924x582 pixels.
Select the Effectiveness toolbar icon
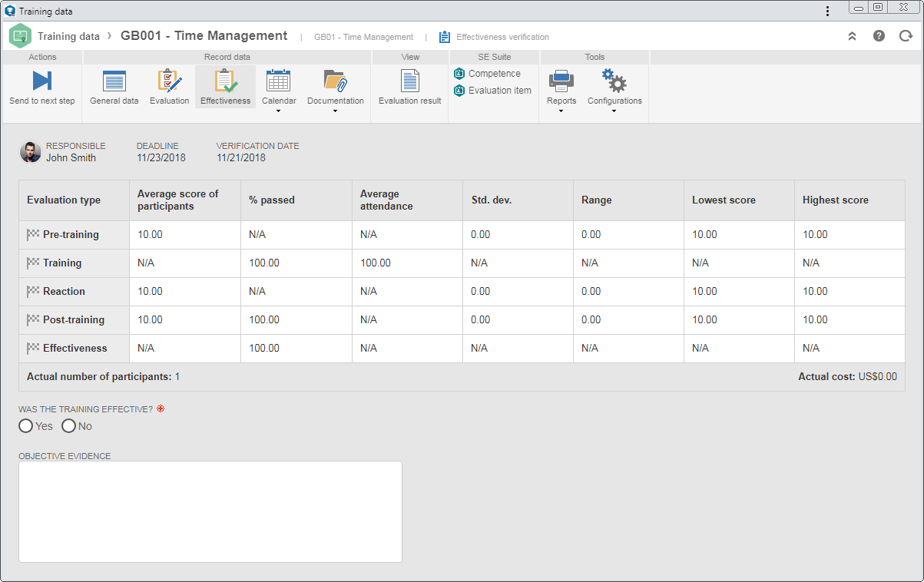click(x=226, y=81)
